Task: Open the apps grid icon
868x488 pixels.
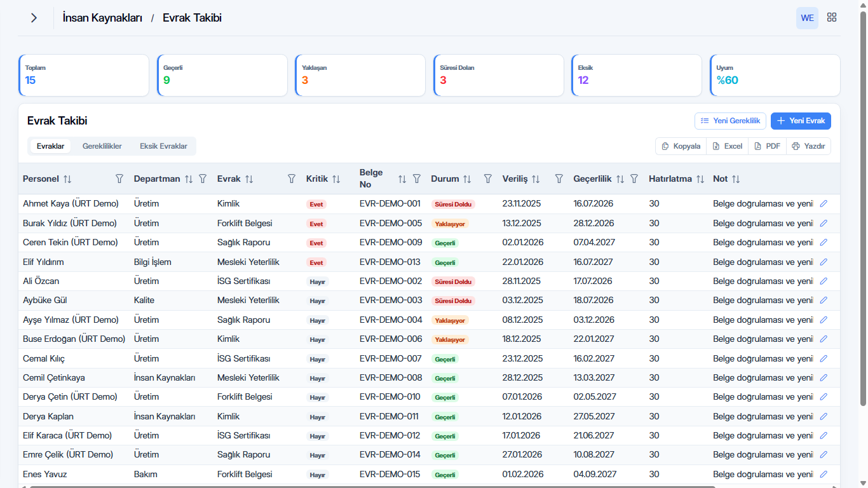Action: pyautogui.click(x=832, y=18)
